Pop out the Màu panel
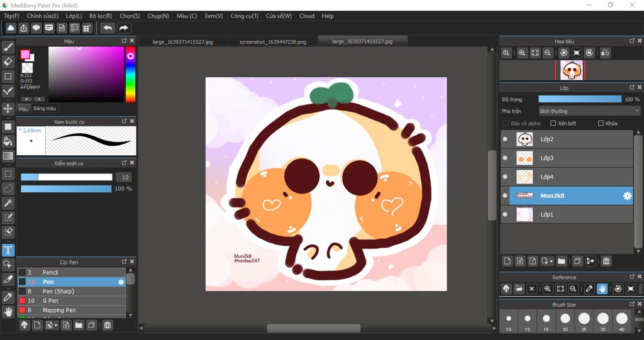The image size is (644, 340). click(x=125, y=41)
